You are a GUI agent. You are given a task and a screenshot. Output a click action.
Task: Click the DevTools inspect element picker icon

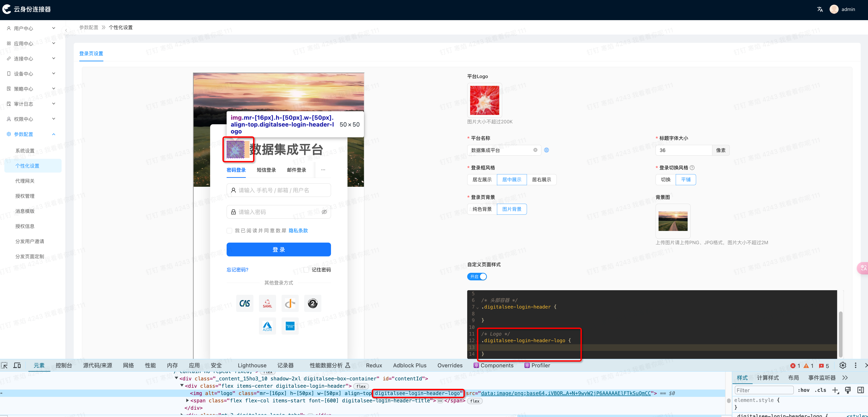pyautogui.click(x=4, y=366)
